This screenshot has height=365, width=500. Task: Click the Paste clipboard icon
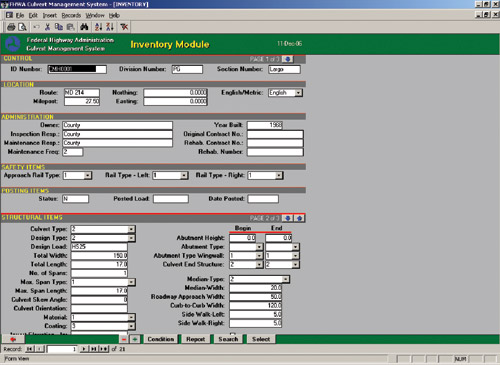coord(70,27)
